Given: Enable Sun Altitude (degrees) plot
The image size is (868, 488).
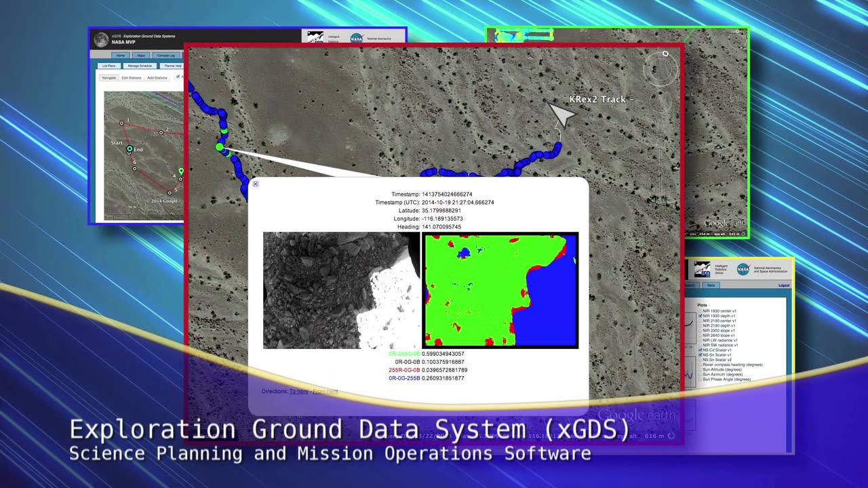Looking at the screenshot, I should pos(700,369).
